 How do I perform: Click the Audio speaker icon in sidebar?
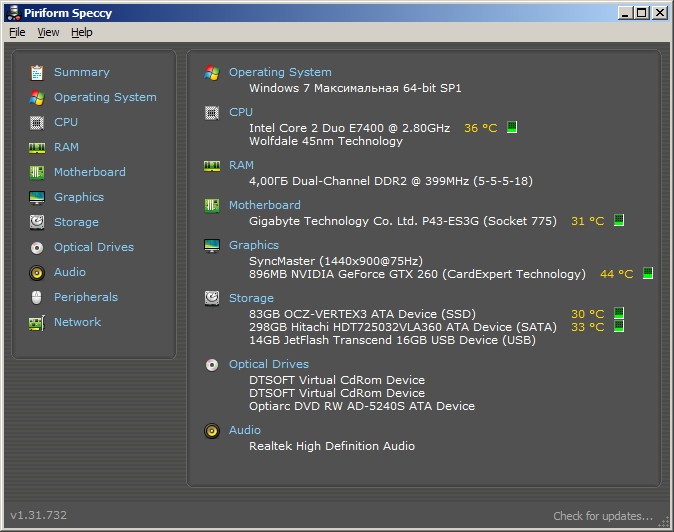[37, 273]
